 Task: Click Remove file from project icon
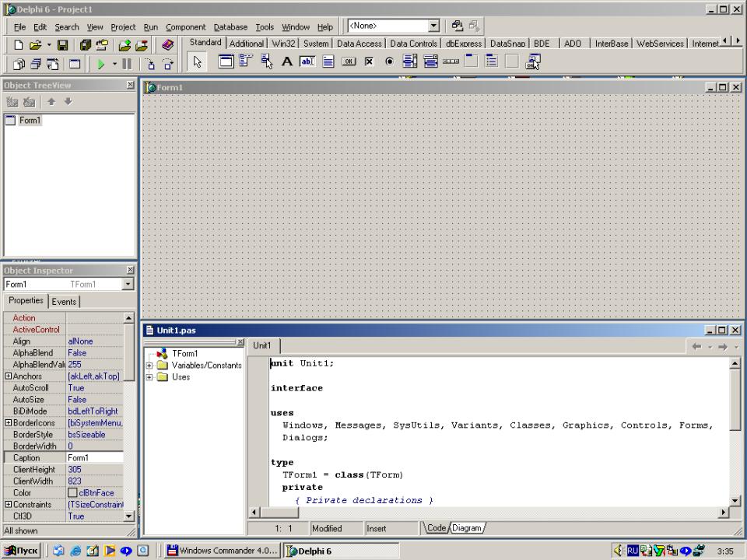pos(141,45)
